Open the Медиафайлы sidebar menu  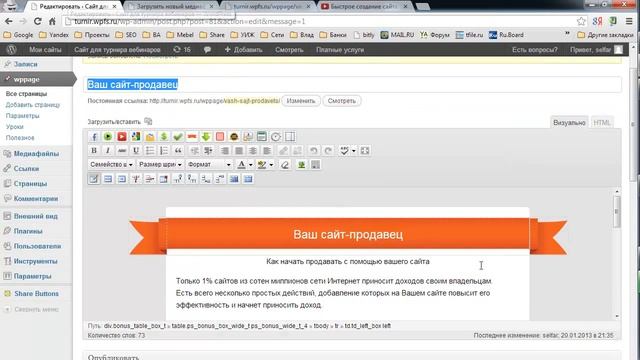pos(36,153)
